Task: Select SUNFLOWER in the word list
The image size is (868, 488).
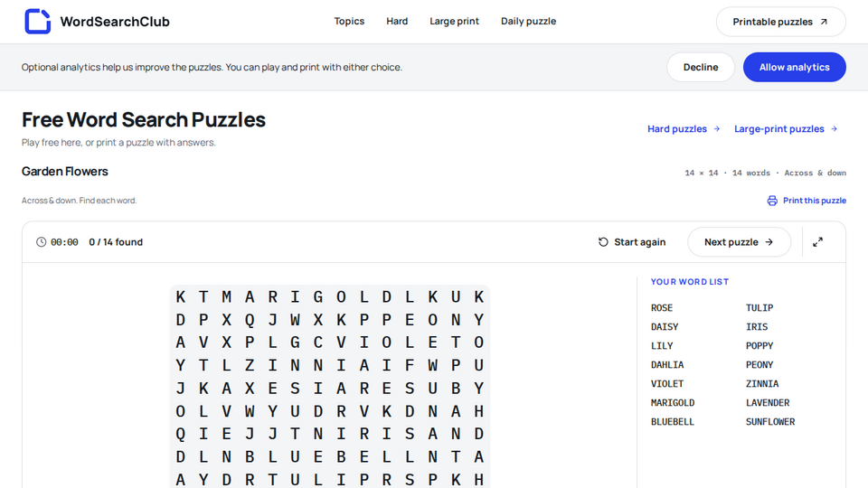Action: click(x=770, y=422)
